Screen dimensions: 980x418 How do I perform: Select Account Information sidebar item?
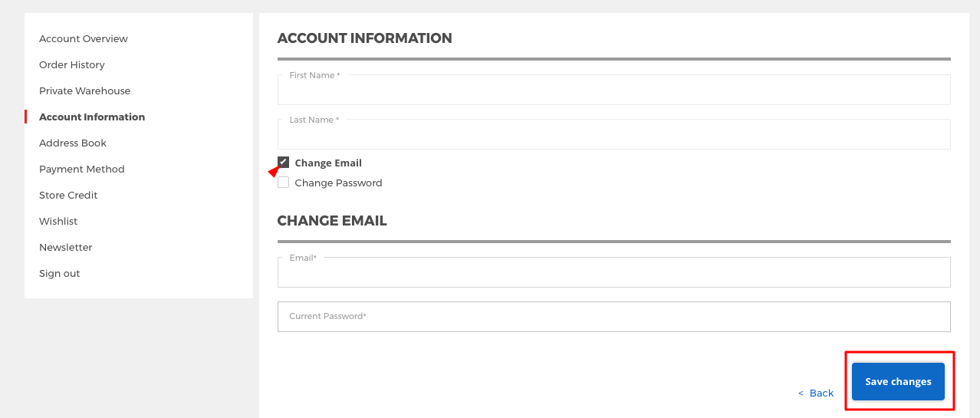[92, 117]
